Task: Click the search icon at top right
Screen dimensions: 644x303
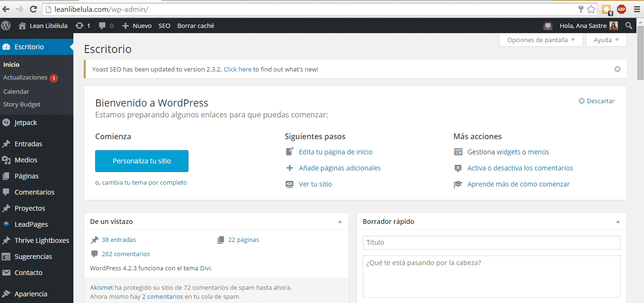Action: click(629, 26)
